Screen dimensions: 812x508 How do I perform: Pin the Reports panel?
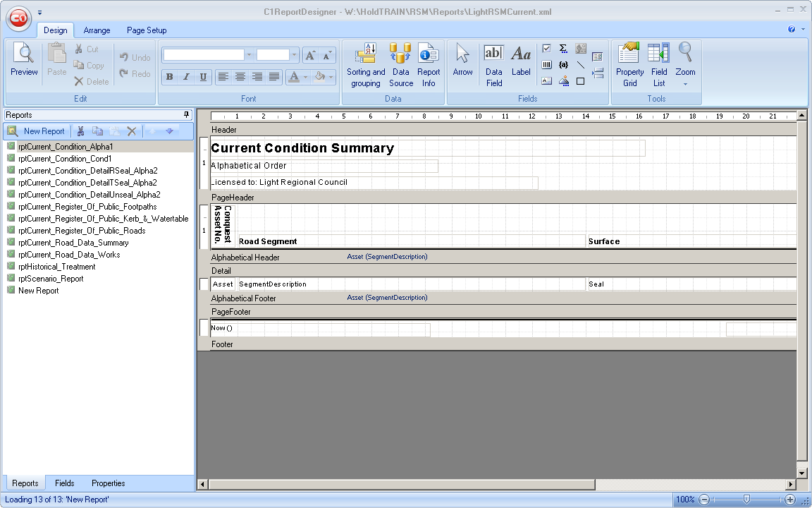point(186,114)
